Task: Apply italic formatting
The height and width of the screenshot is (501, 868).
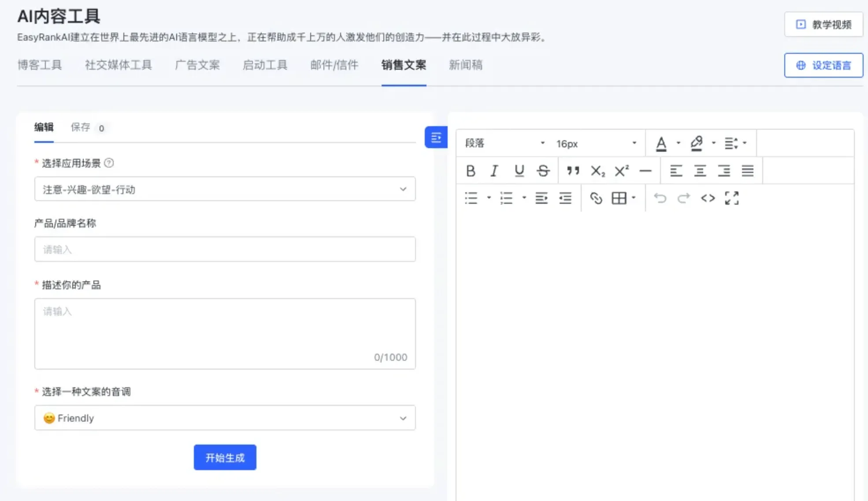Action: (494, 171)
